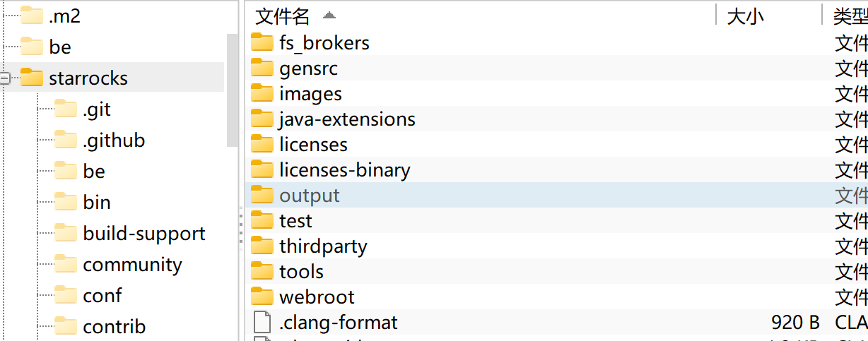The image size is (868, 341).
Task: Click the tree panel vertical scrollbar
Action: coord(232,90)
